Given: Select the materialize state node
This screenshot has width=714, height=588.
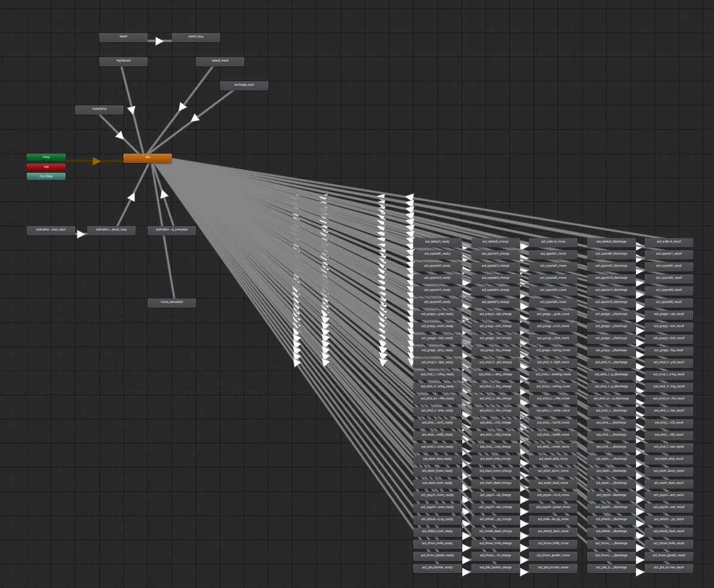Looking at the screenshot, I should click(99, 109).
